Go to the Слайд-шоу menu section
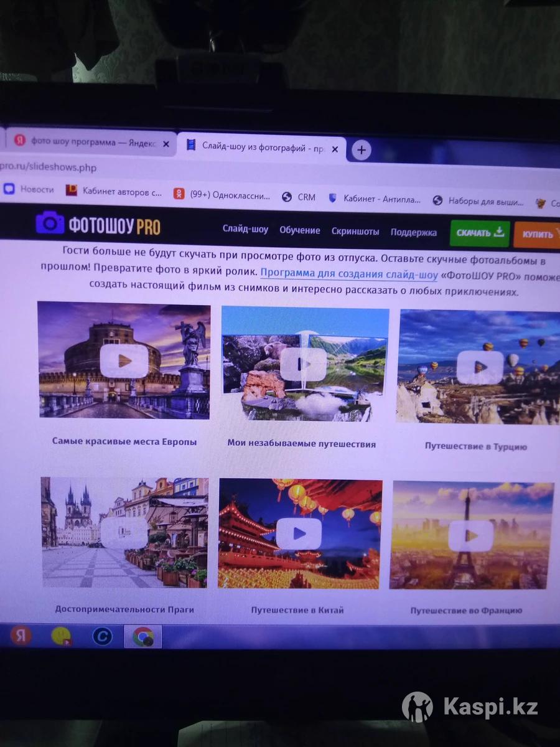Viewport: 560px width, 747px height. 245,229
